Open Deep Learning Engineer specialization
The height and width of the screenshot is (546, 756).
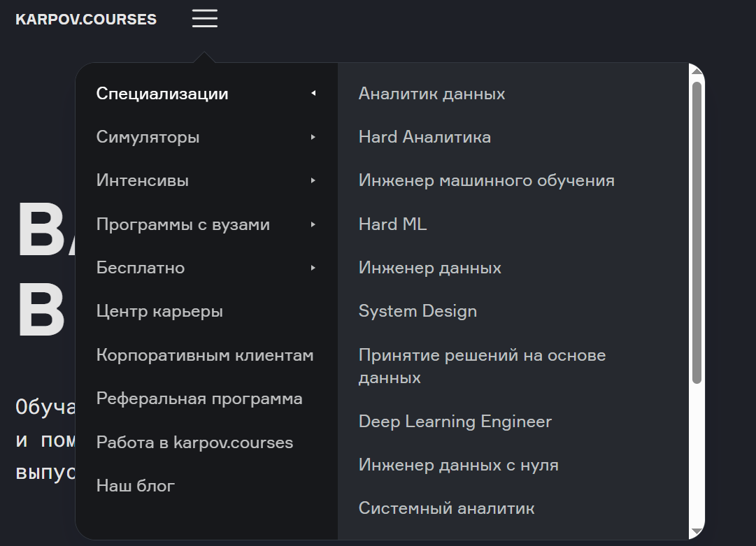point(455,422)
